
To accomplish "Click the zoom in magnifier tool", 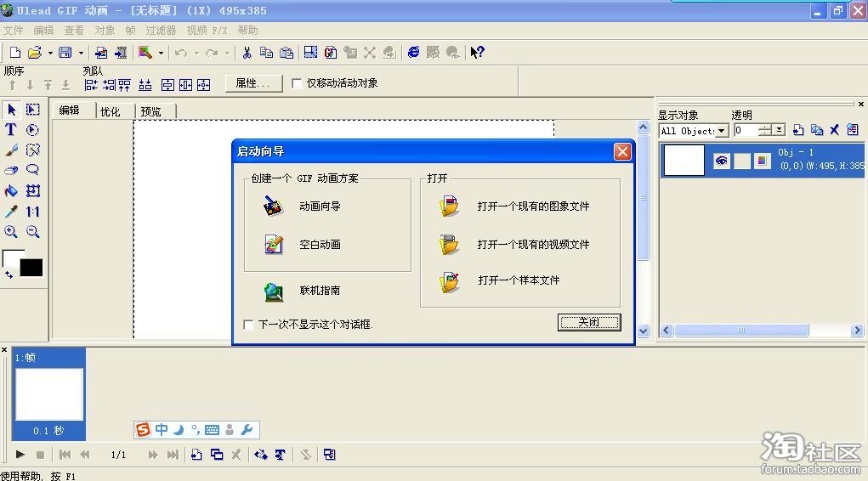I will (11, 231).
